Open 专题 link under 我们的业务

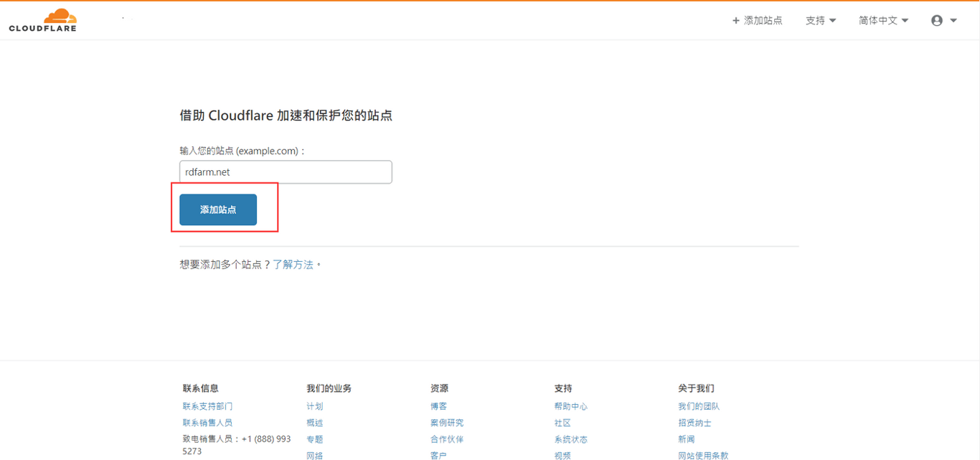tap(315, 439)
